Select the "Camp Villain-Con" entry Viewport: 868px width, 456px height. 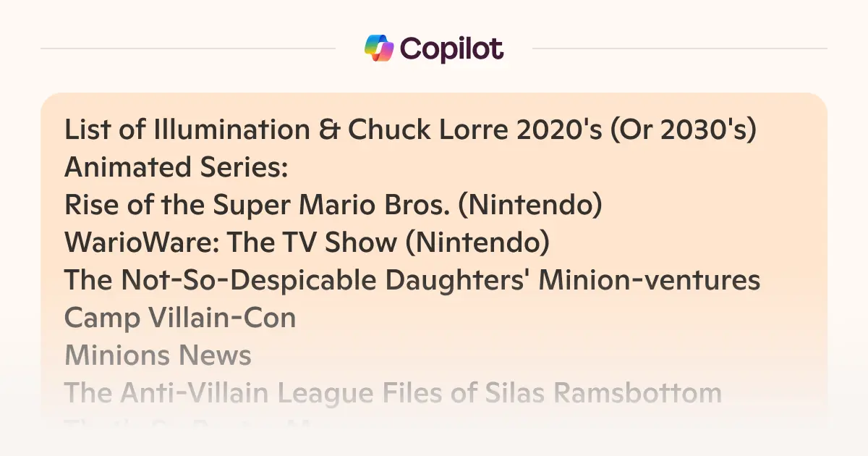tap(180, 318)
